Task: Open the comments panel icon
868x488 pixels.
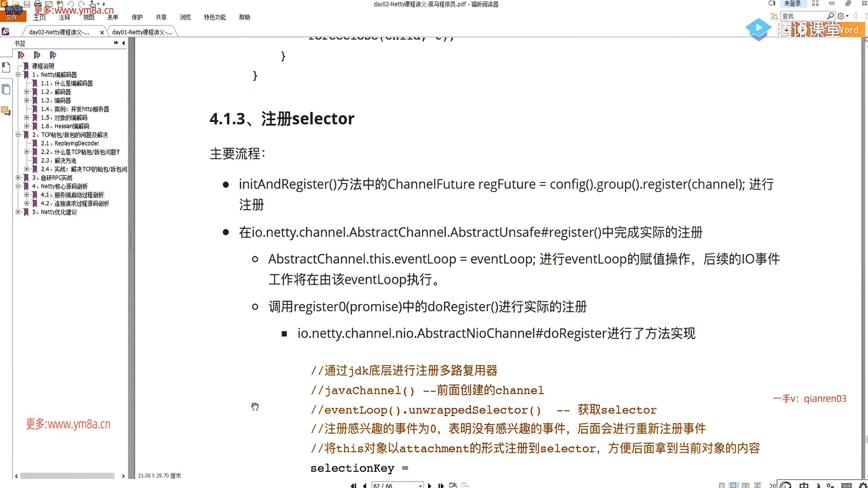Action: (6, 111)
